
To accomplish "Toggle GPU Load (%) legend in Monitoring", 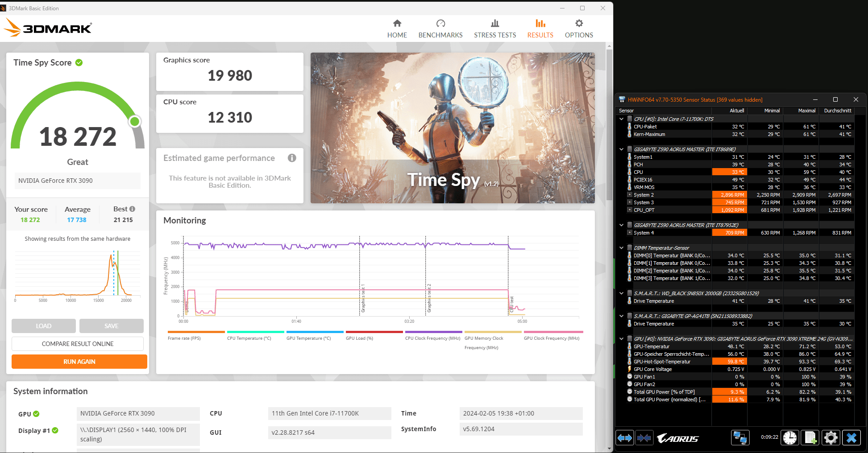I will tap(374, 335).
